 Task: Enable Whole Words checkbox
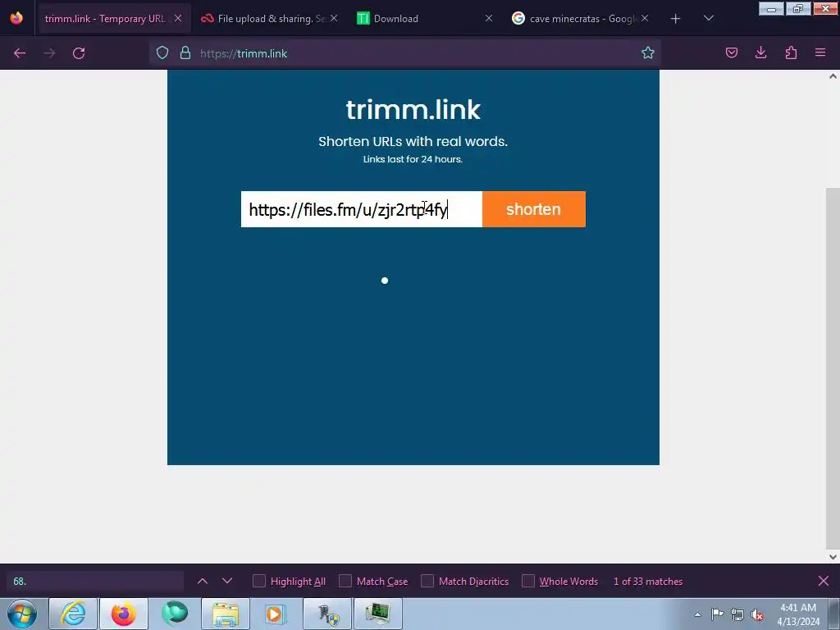[528, 582]
